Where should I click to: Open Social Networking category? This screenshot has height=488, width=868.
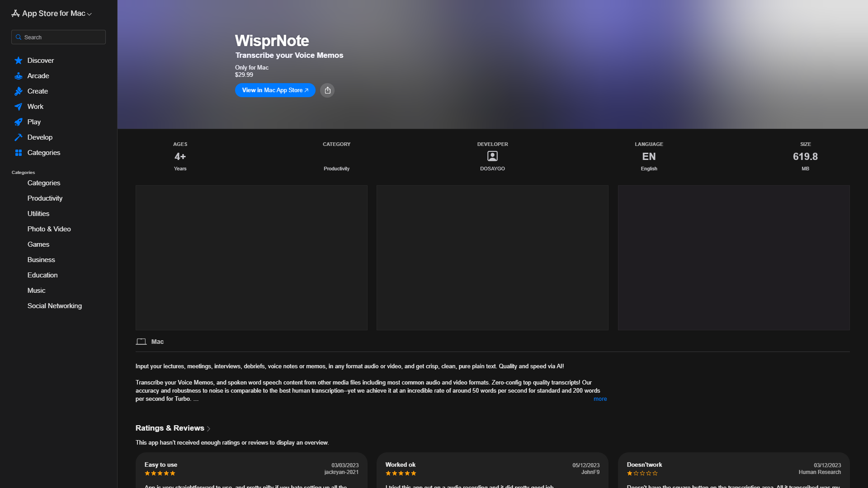pos(54,306)
